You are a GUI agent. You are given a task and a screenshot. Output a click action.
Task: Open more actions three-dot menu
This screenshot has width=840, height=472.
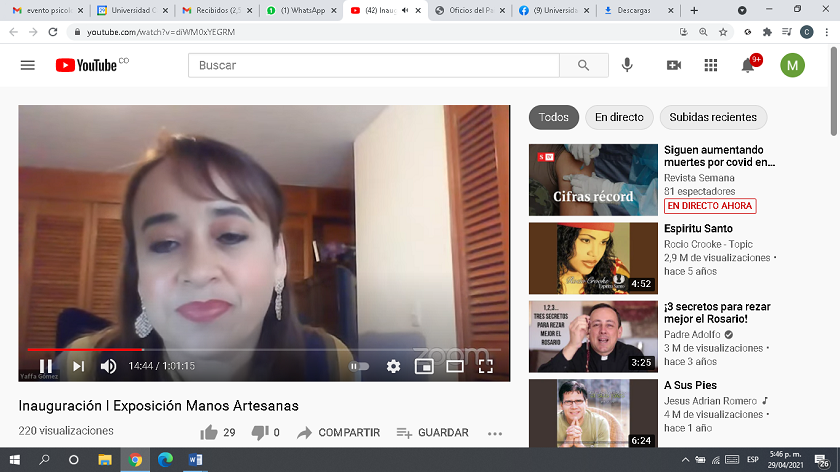495,433
